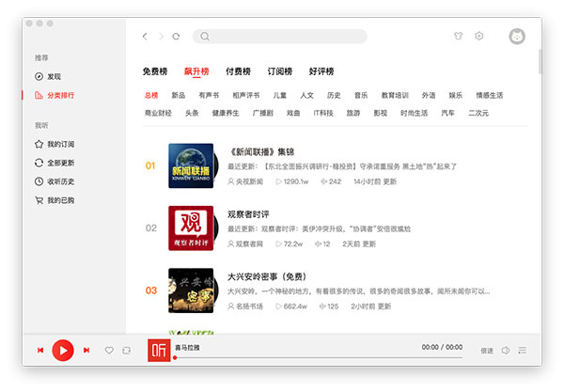Open the playlist queue icon

tap(523, 351)
